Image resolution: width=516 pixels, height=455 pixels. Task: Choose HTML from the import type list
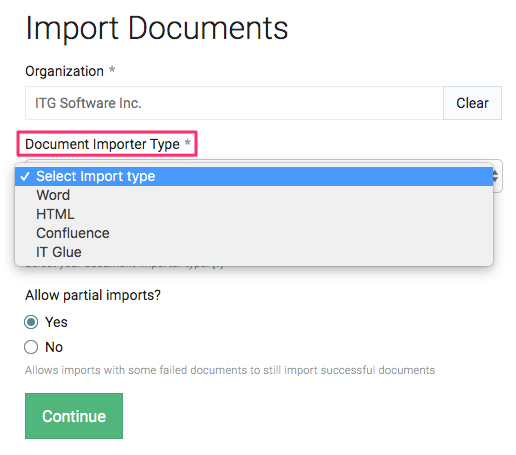tap(254, 214)
